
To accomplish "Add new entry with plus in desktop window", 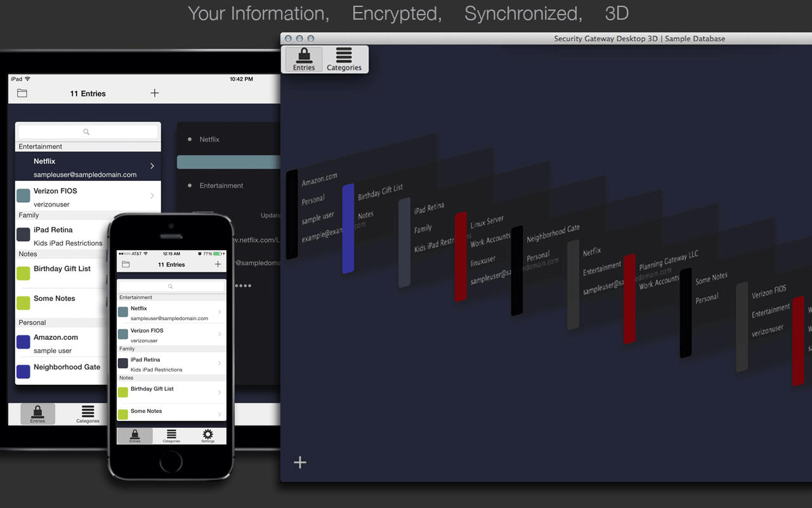I will pos(300,462).
